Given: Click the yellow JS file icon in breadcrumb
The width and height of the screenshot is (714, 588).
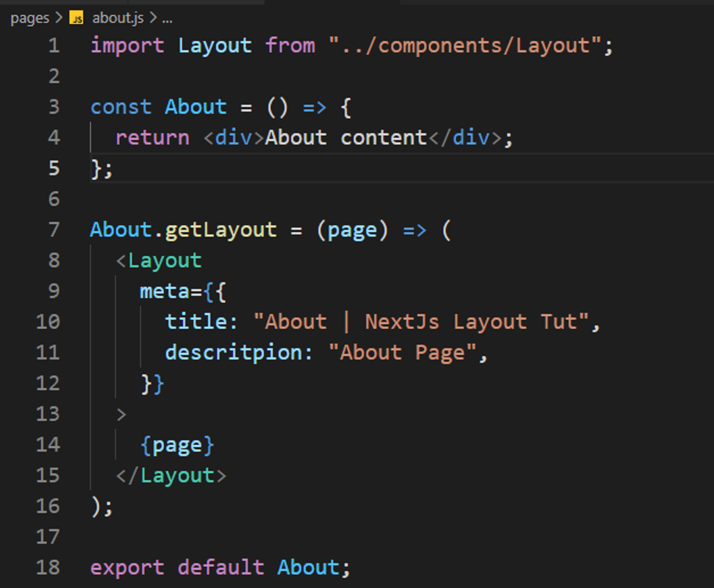Looking at the screenshot, I should click(76, 18).
